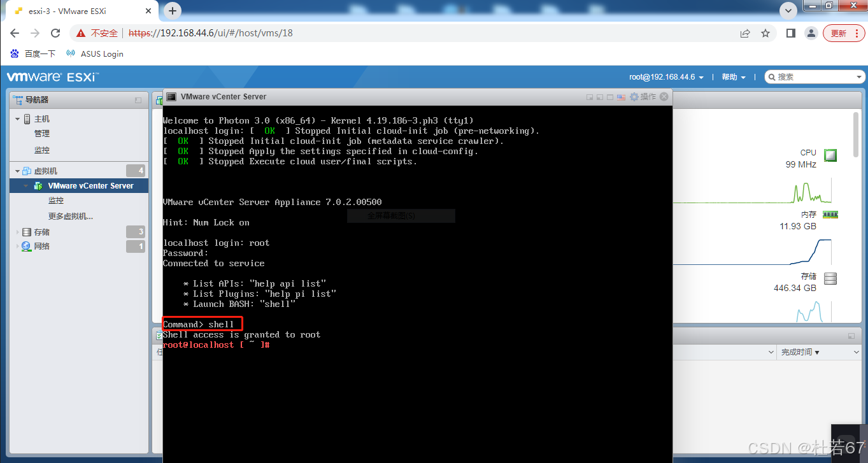The image size is (868, 463).
Task: Click the 存储 storage disk icon
Action: point(27,232)
